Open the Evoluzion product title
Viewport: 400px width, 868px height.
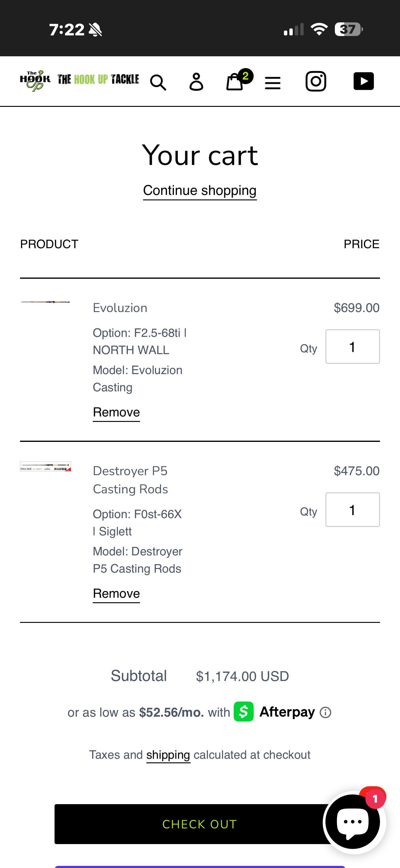tap(120, 308)
